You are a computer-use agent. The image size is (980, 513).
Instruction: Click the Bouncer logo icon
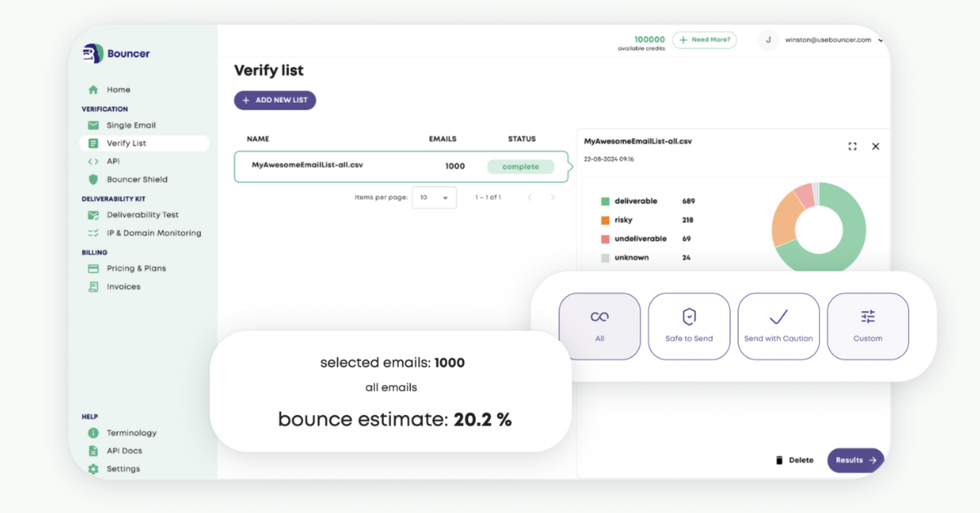pos(92,54)
